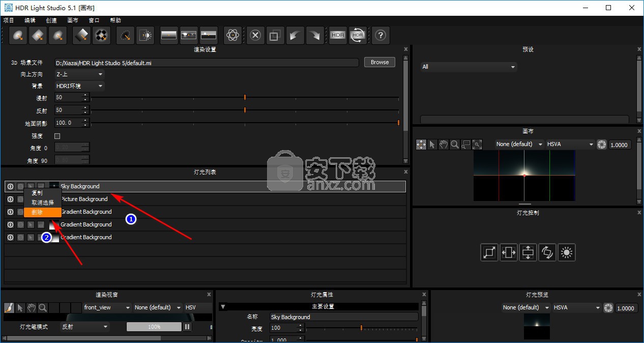
Task: Add a Sky Background from toolbar
Action: [209, 35]
